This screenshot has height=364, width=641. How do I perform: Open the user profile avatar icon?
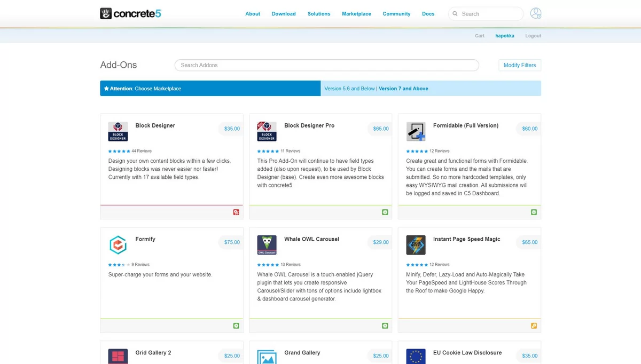pos(535,13)
